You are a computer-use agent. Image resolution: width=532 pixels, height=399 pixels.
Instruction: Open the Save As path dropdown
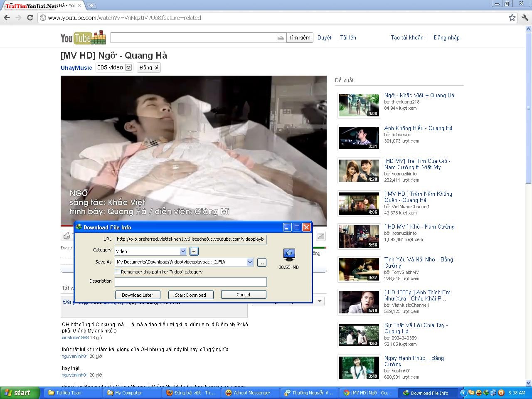tap(250, 262)
